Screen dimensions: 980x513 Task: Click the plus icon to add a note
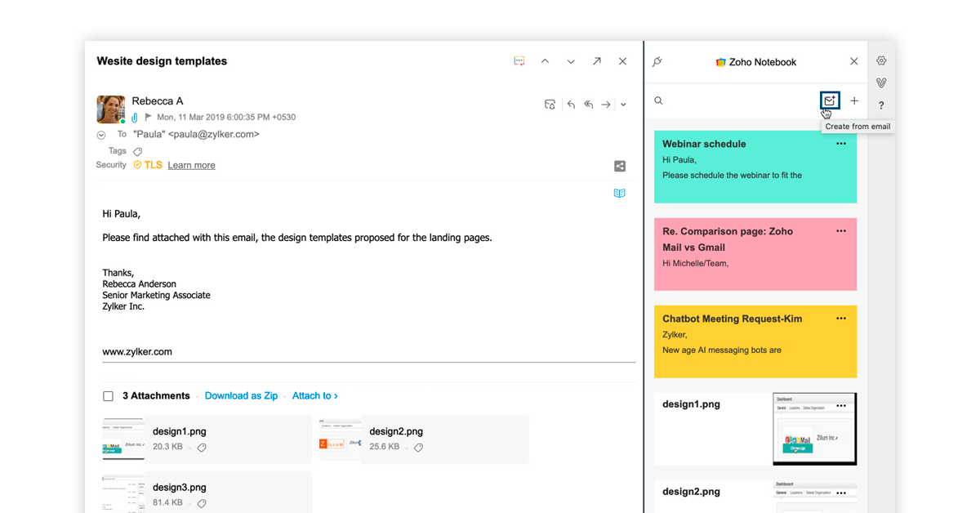(x=854, y=100)
